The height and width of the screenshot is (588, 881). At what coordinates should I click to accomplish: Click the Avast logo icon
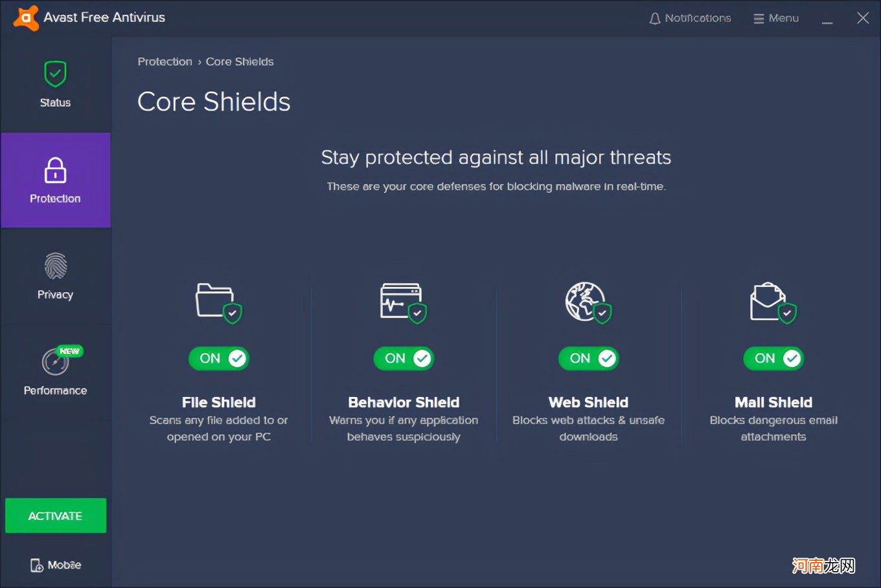tap(26, 17)
